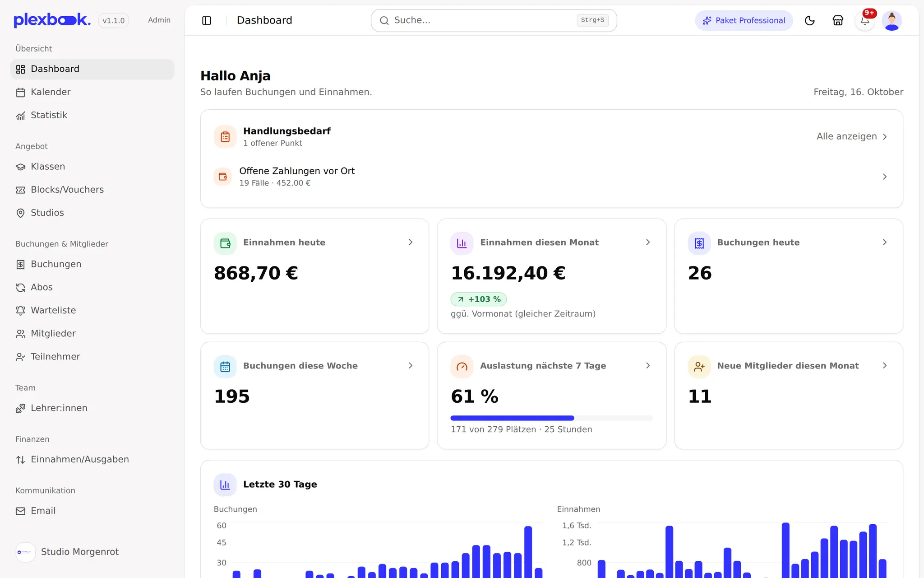Click the Teilnehmer user-check icon
Screen dimensions: 924x578
click(20, 357)
